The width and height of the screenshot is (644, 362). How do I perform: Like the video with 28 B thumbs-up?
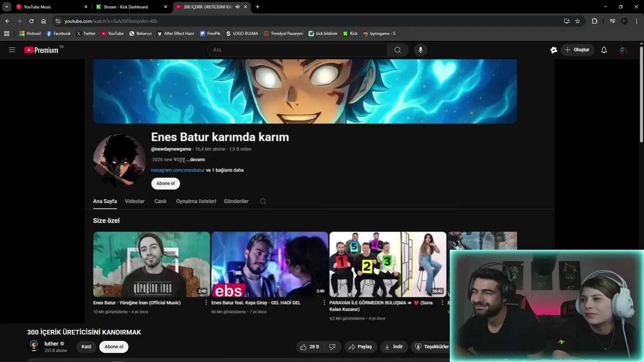pyautogui.click(x=310, y=346)
